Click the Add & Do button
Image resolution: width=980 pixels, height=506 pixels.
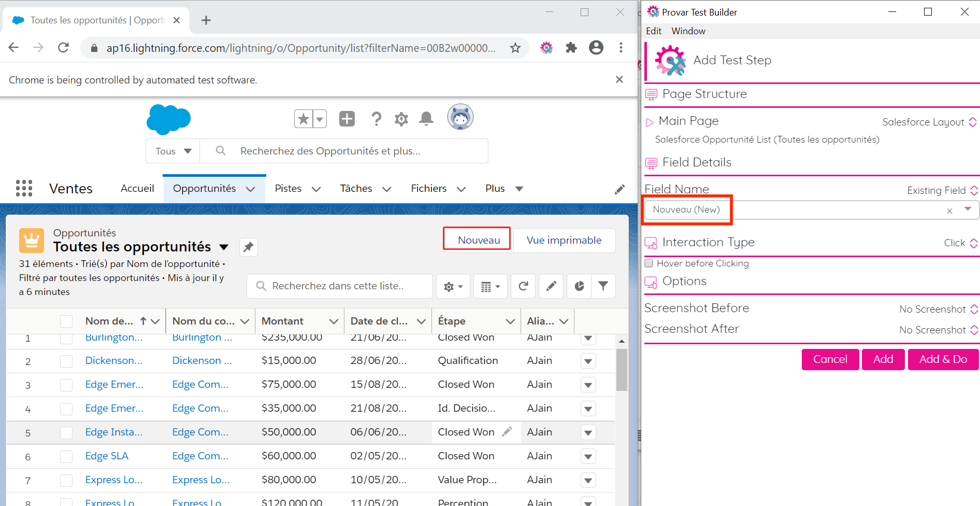pyautogui.click(x=943, y=359)
